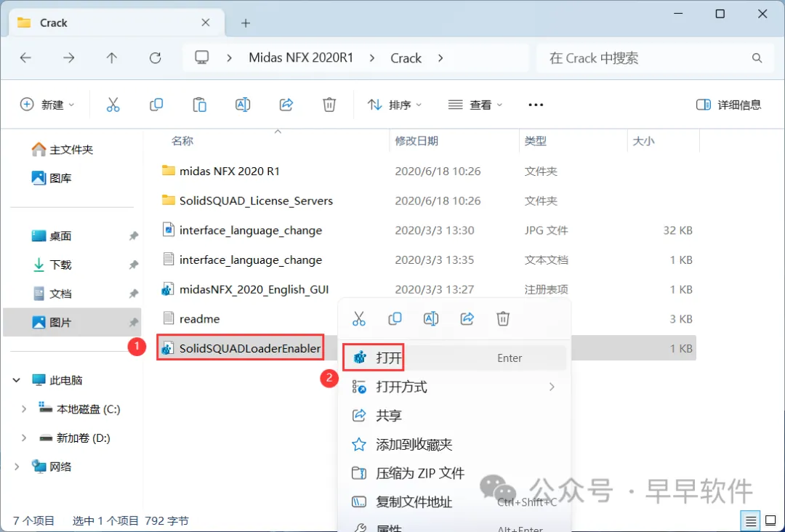Open the 新建 dropdown
The image size is (785, 532).
(47, 105)
